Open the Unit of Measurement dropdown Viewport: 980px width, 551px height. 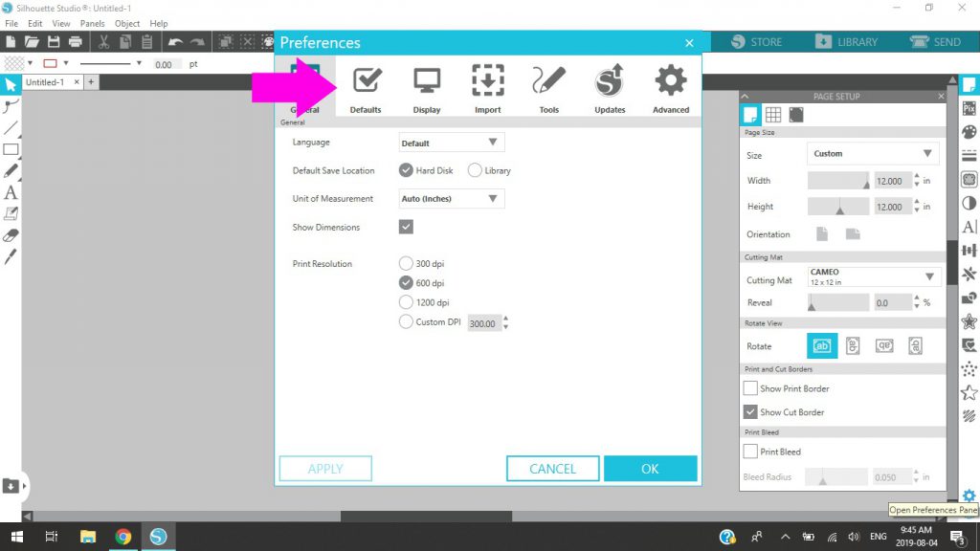click(452, 199)
